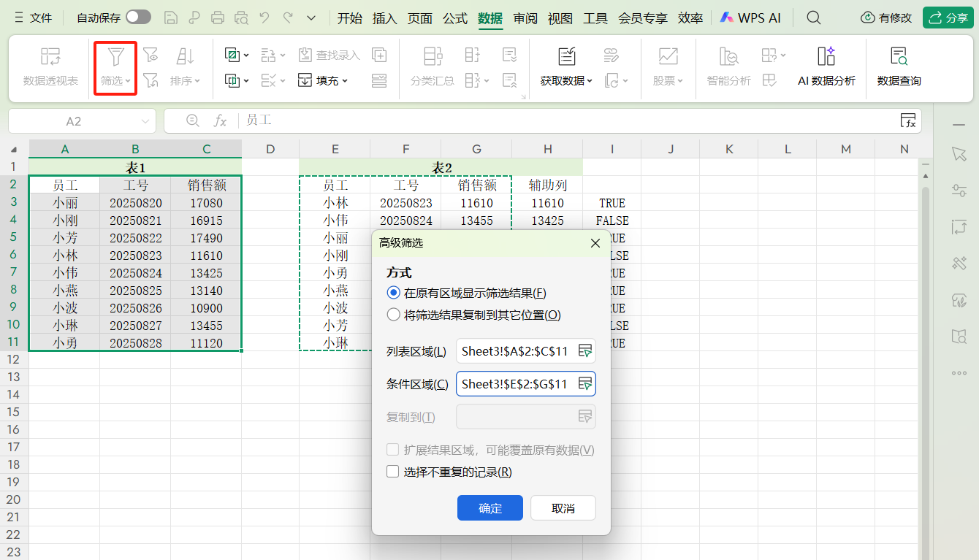The height and width of the screenshot is (560, 979).
Task: Expand quick access toolbar dropdown chevron
Action: [x=311, y=18]
